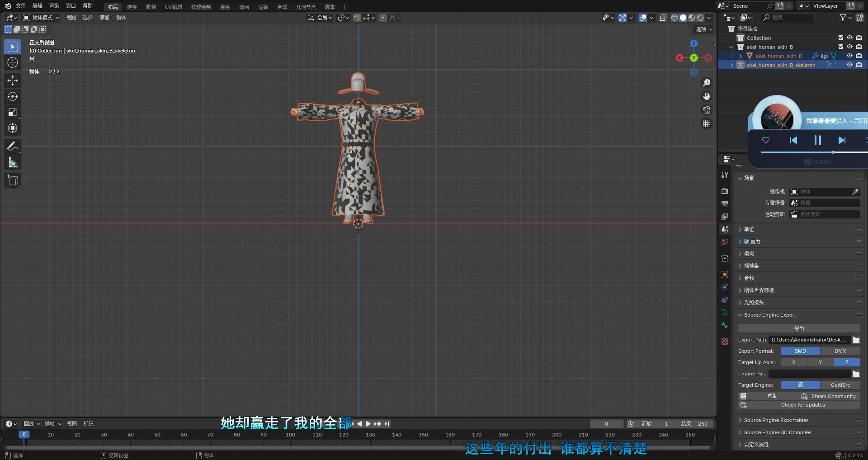Switch to the UV Editing workspace tab
The image size is (868, 460).
tap(174, 7)
